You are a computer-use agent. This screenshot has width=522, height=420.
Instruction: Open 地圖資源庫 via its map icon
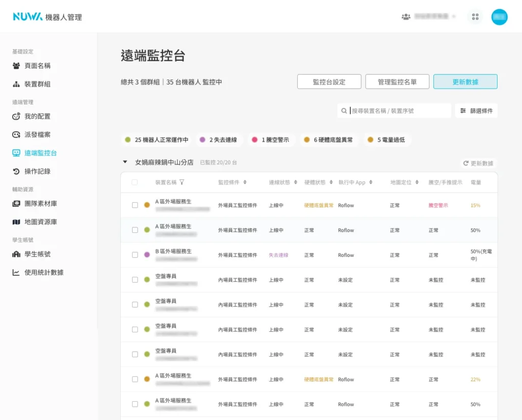point(16,222)
